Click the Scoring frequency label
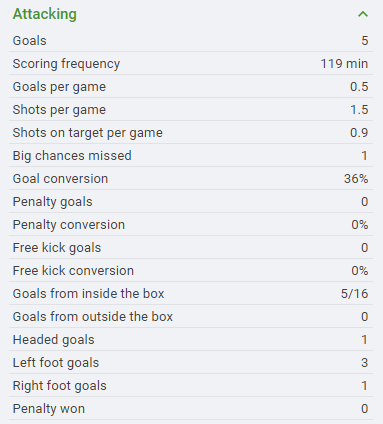The height and width of the screenshot is (424, 383). 66,64
